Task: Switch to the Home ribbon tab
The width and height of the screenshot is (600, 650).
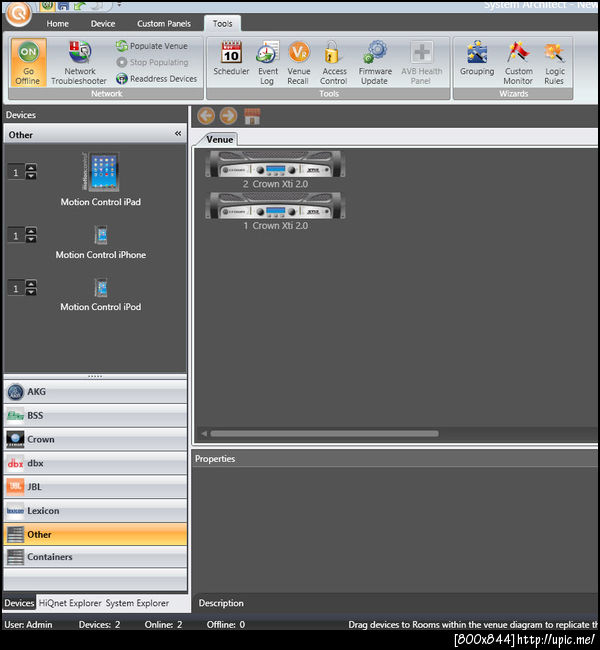Action: pos(58,24)
